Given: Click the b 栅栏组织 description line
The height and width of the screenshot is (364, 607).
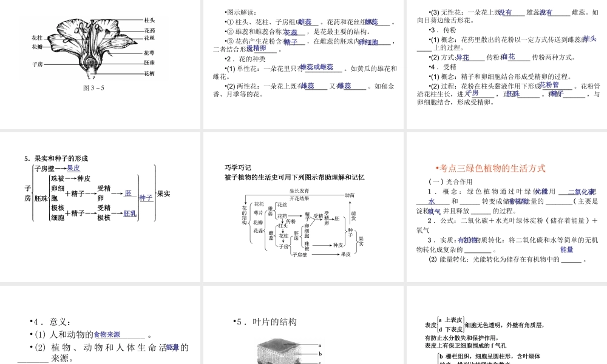Looking at the screenshot, I should pos(490,356).
